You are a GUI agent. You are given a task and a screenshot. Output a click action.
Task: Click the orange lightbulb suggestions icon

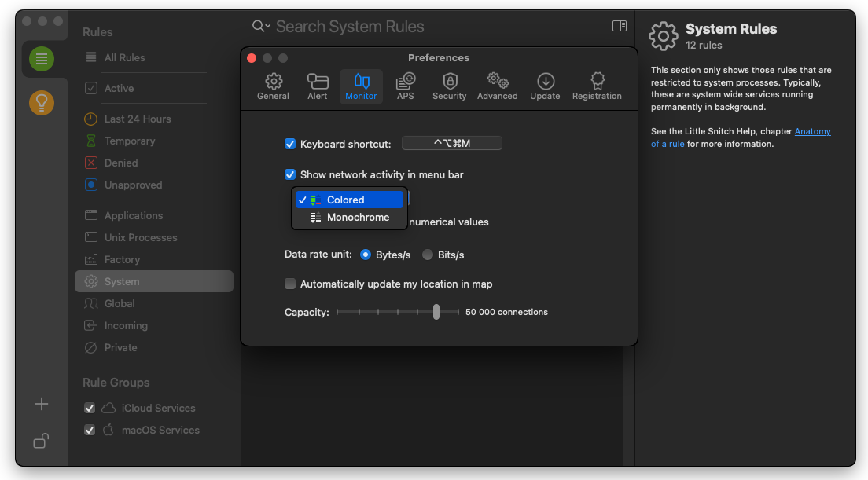tap(42, 102)
